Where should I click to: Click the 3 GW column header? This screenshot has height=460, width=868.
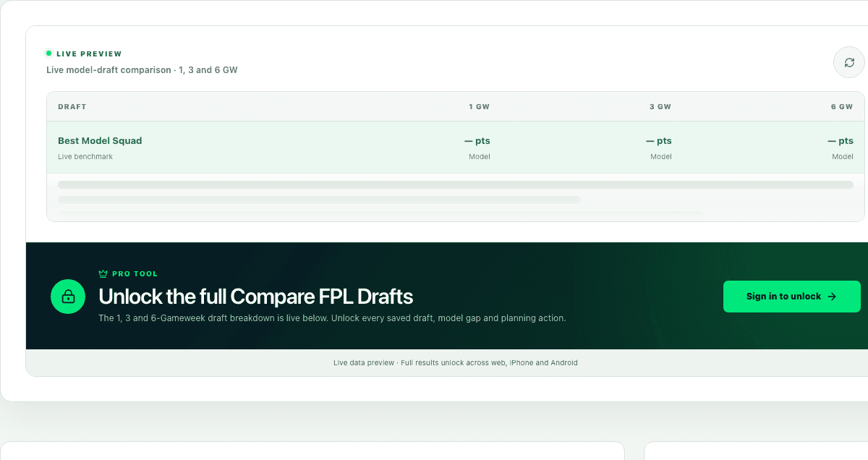[x=660, y=107]
